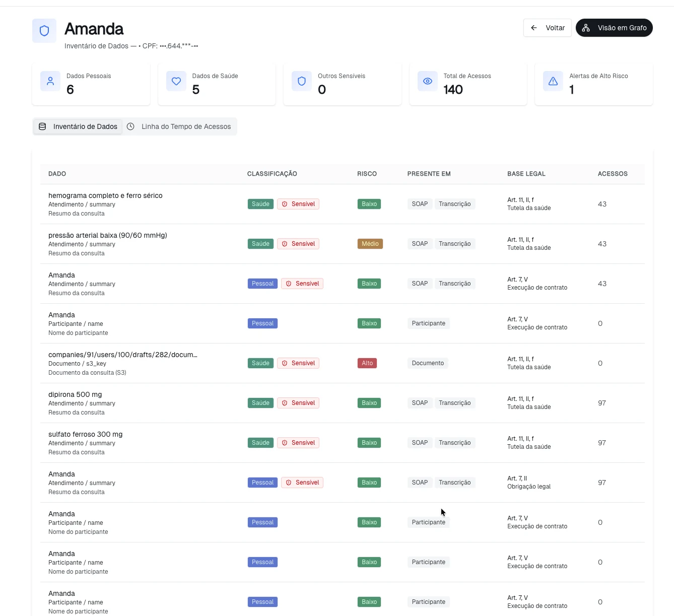Image resolution: width=674 pixels, height=616 pixels.
Task: Click the eye icon on Total de Acessos card
Action: coord(428,81)
